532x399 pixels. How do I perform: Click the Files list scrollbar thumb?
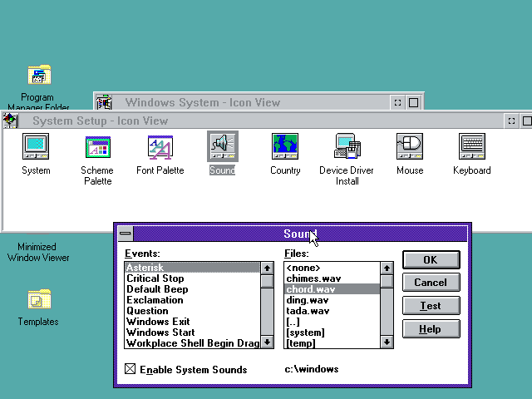click(x=387, y=281)
